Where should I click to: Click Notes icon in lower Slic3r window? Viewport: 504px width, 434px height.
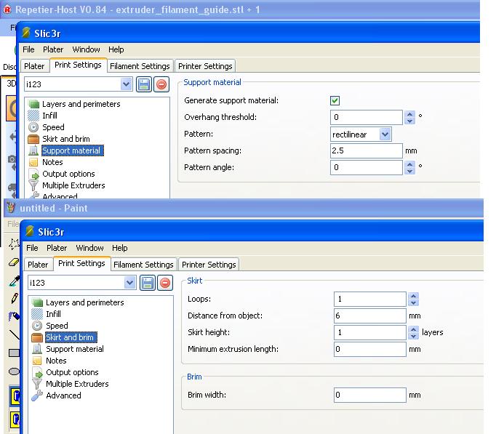pyautogui.click(x=37, y=361)
